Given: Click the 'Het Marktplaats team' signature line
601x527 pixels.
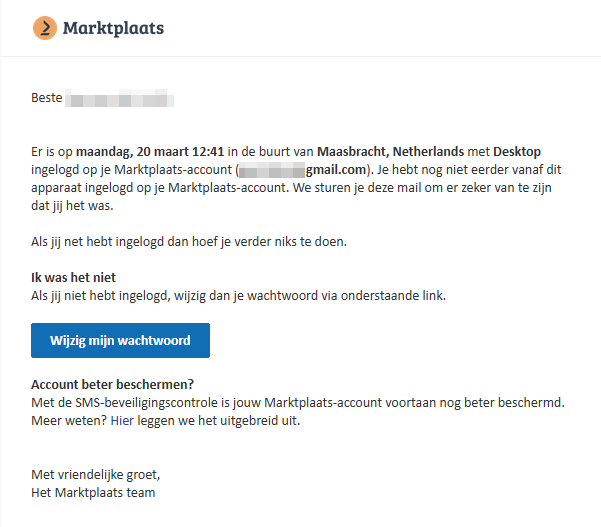Looking at the screenshot, I should tap(93, 492).
